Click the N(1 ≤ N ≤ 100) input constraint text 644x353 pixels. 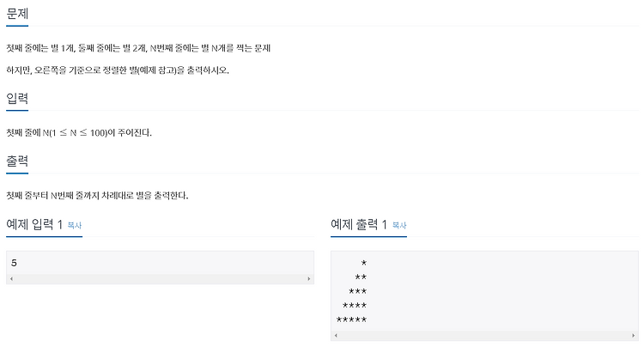point(75,133)
